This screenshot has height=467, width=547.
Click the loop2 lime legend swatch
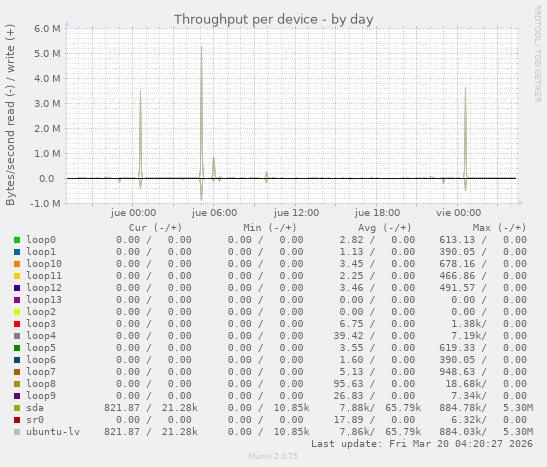[17, 312]
